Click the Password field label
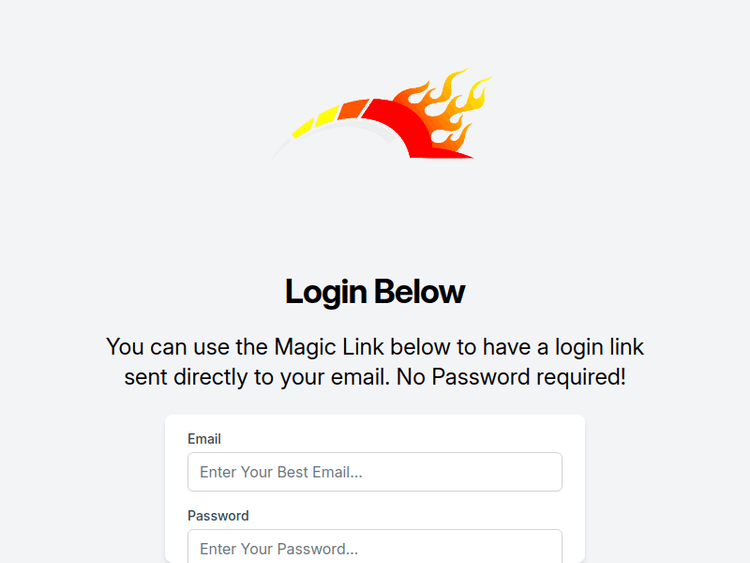The image size is (750, 563). pyautogui.click(x=218, y=516)
